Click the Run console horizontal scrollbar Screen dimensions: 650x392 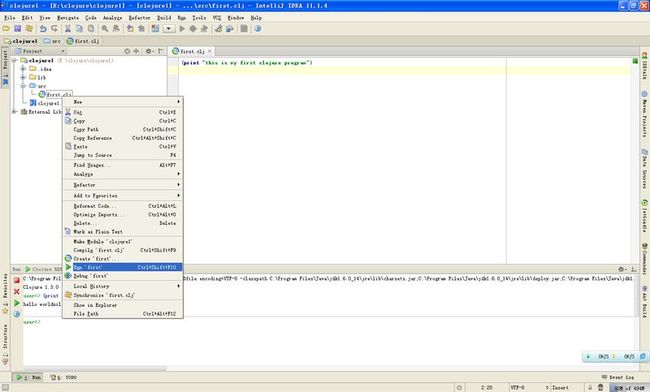click(x=95, y=368)
